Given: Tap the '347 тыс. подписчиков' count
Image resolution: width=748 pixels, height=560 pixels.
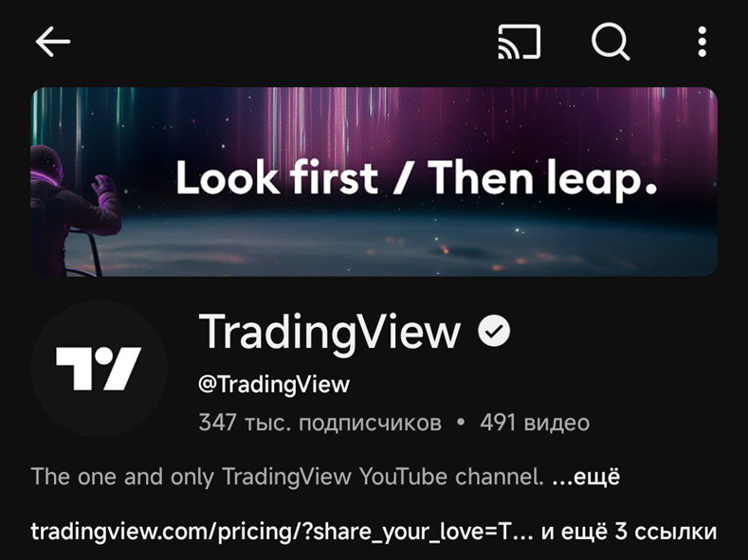Looking at the screenshot, I should [320, 423].
